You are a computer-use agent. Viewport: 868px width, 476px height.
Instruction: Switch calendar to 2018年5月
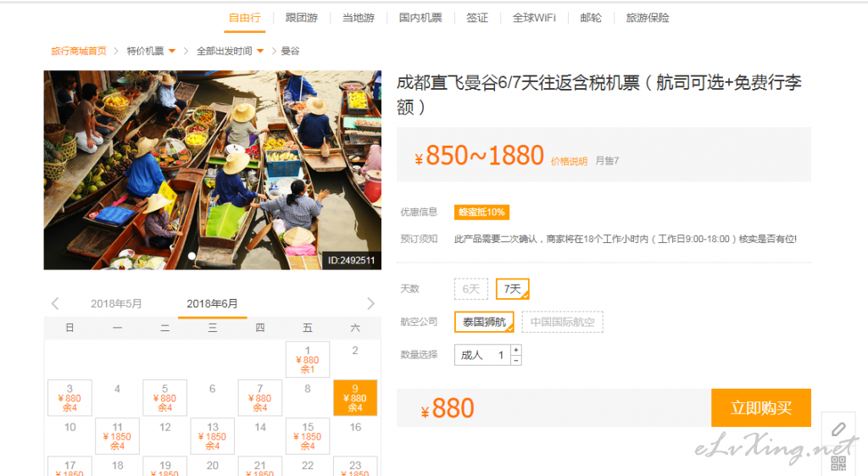tap(116, 303)
